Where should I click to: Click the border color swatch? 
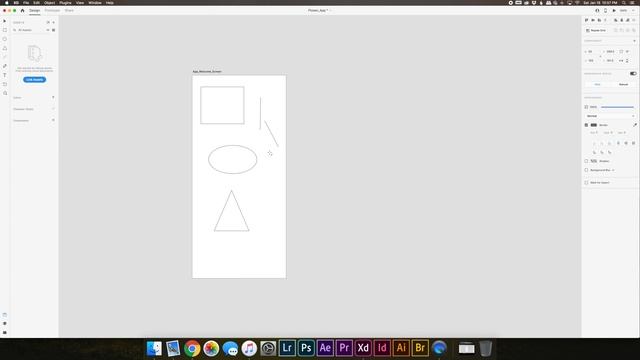coord(594,125)
